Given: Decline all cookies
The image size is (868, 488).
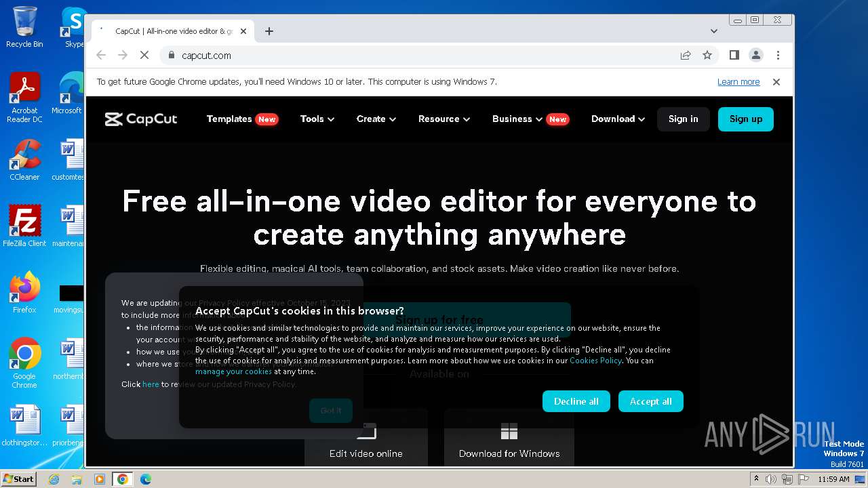Looking at the screenshot, I should point(576,401).
